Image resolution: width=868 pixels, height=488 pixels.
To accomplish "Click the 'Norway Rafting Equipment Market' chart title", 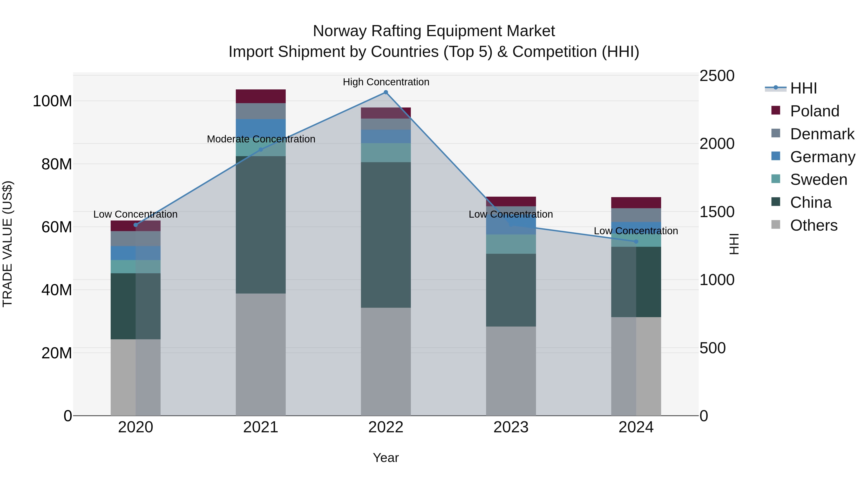I will click(434, 31).
